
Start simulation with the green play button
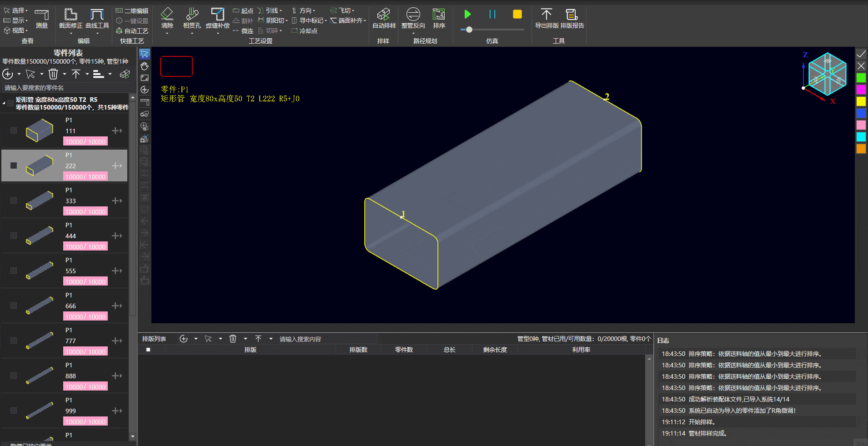pos(467,15)
